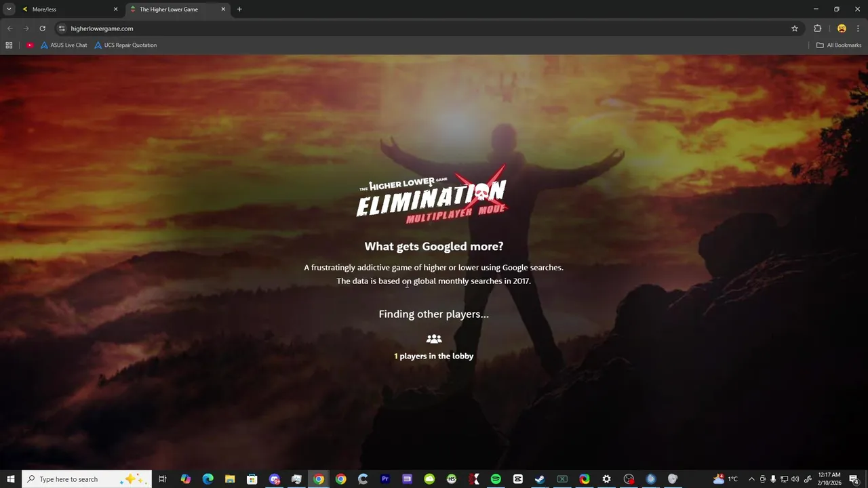Image resolution: width=868 pixels, height=488 pixels.
Task: Open the Chrome extensions puzzle icon
Action: (x=817, y=28)
